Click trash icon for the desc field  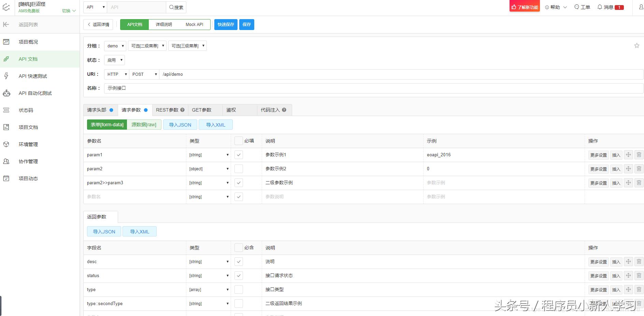639,261
